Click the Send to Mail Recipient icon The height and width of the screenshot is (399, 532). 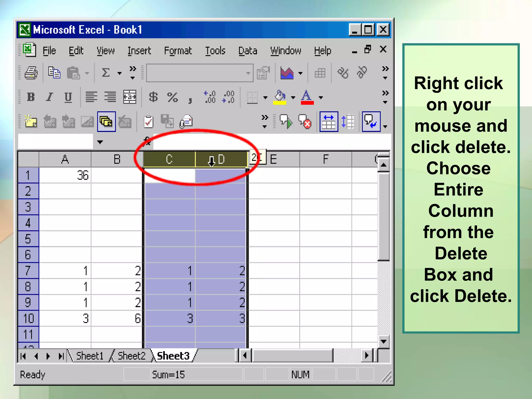tap(186, 122)
